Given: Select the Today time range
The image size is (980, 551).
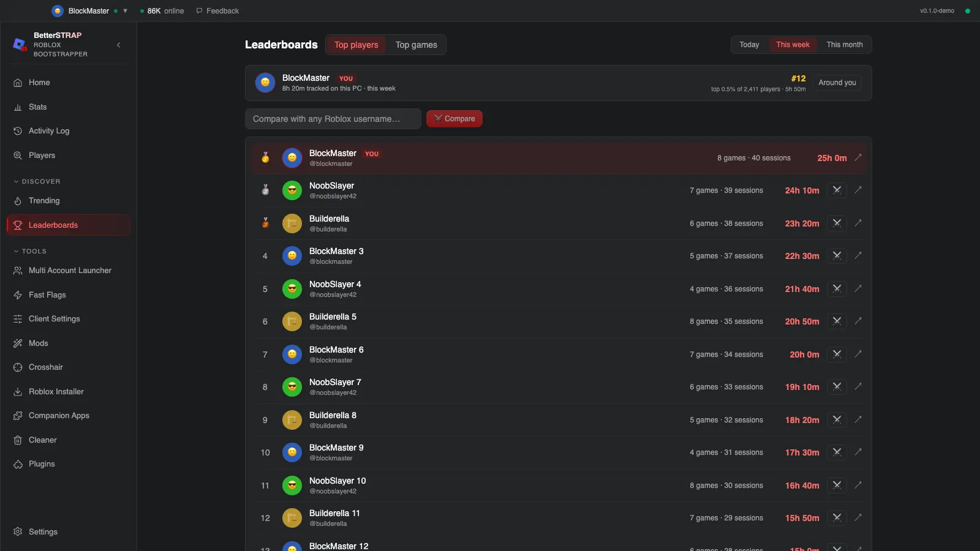Looking at the screenshot, I should click(749, 45).
